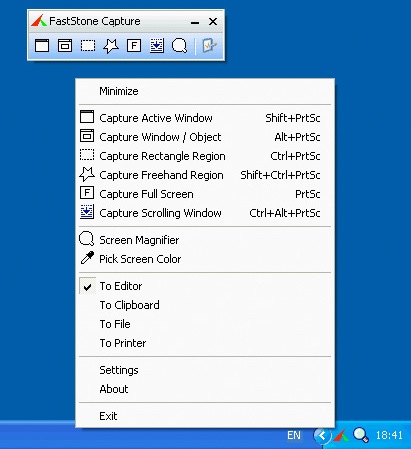Click the Full Screen F toolbar icon

(x=134, y=46)
